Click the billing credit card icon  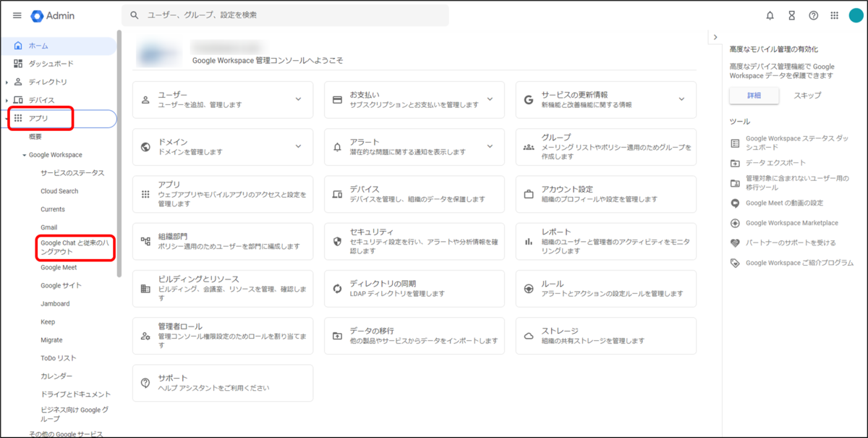pyautogui.click(x=337, y=99)
